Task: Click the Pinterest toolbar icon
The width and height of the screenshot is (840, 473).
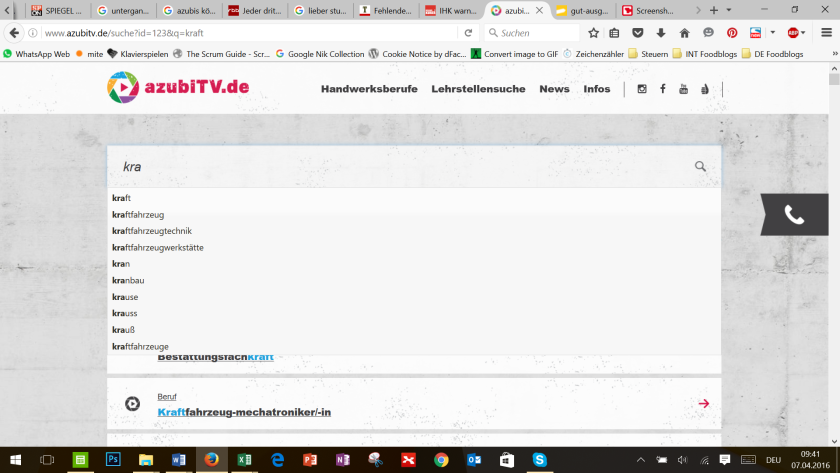Action: (x=732, y=33)
